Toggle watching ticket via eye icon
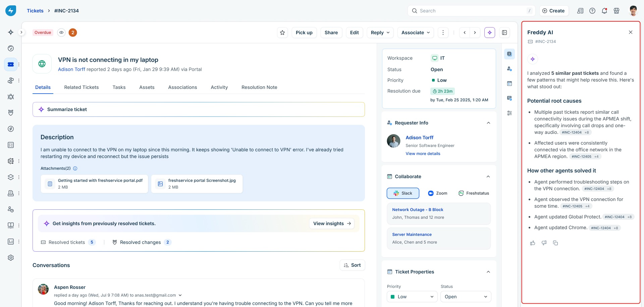Screen dimensions: 644x307 (x=61, y=33)
